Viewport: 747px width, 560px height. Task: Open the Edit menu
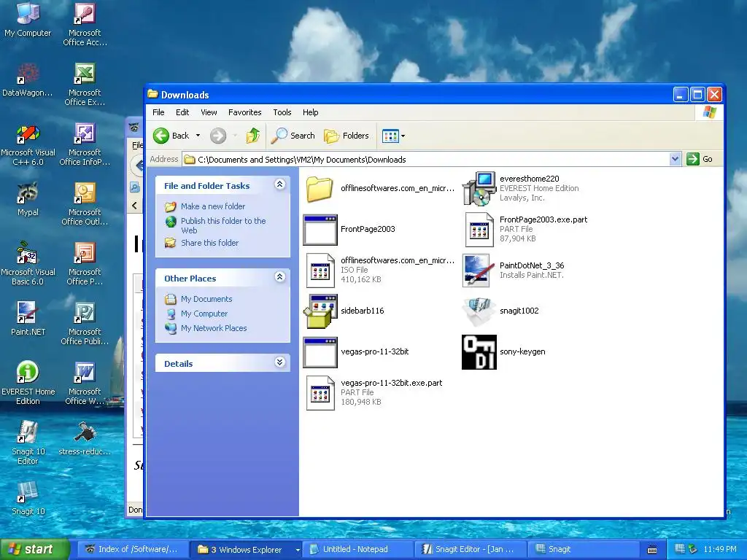tap(182, 112)
